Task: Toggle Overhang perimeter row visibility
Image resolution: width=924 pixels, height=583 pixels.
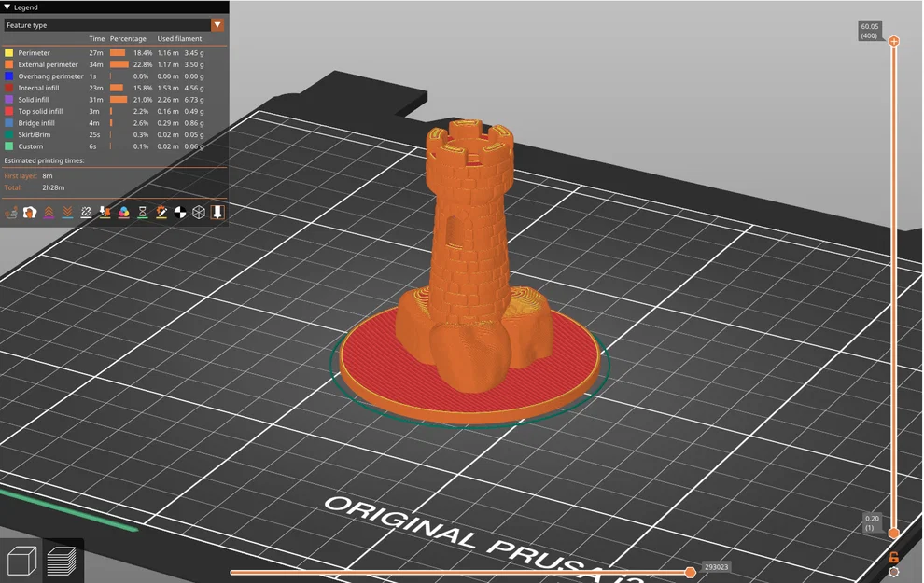Action: click(105, 76)
